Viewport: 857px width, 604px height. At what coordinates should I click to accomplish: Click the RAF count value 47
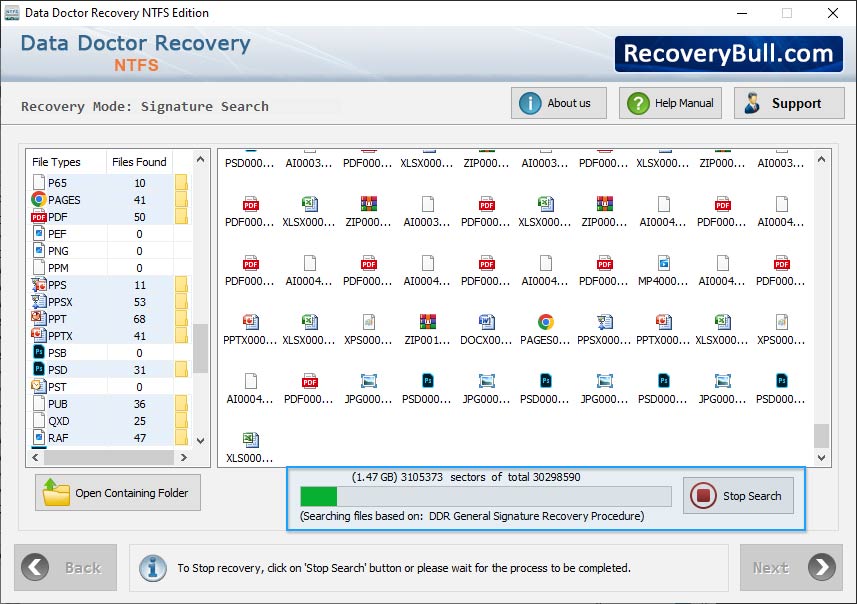click(x=140, y=438)
